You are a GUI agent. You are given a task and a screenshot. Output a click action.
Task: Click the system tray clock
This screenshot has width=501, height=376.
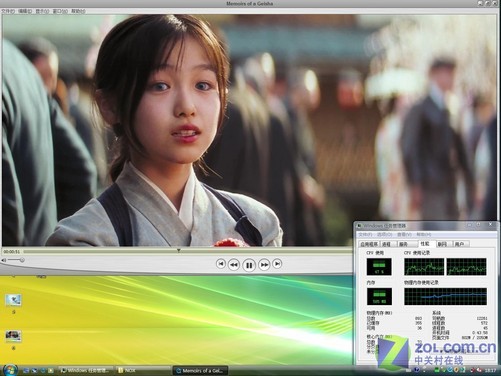(x=490, y=370)
